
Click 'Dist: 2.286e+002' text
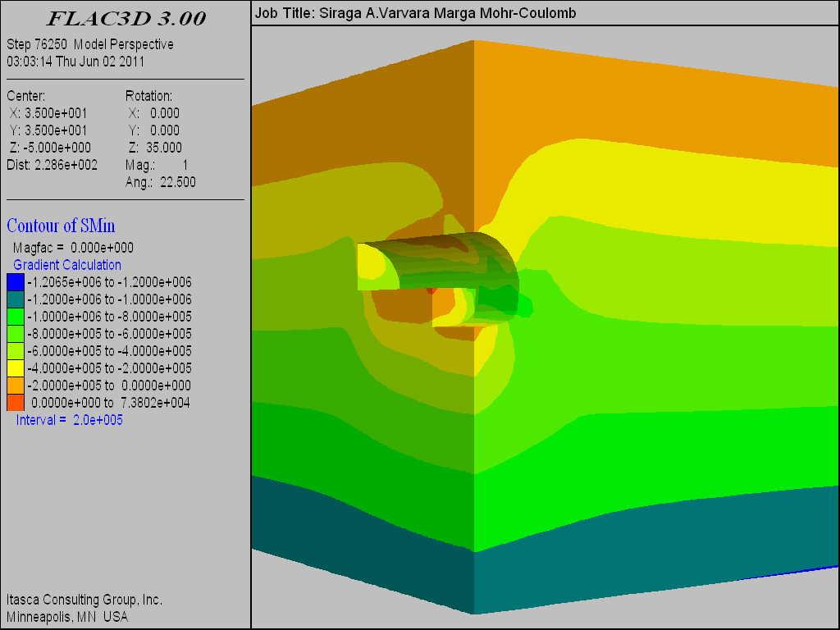click(52, 164)
